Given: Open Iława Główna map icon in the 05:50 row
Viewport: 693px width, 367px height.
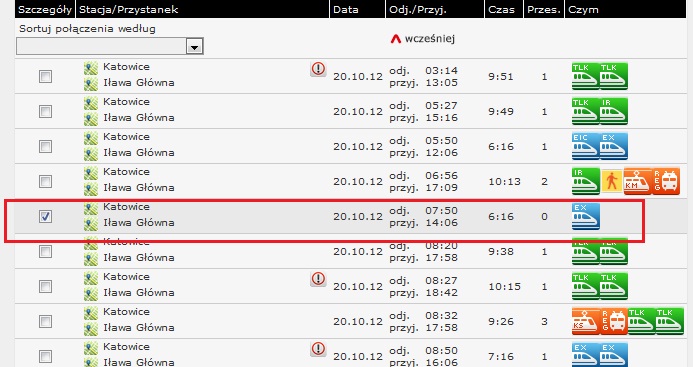Looking at the screenshot, I should click(91, 153).
